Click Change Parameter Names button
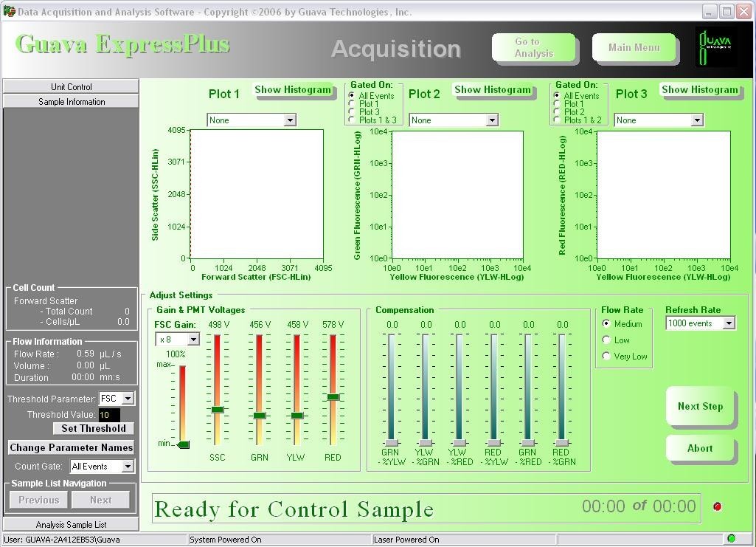 [x=71, y=447]
